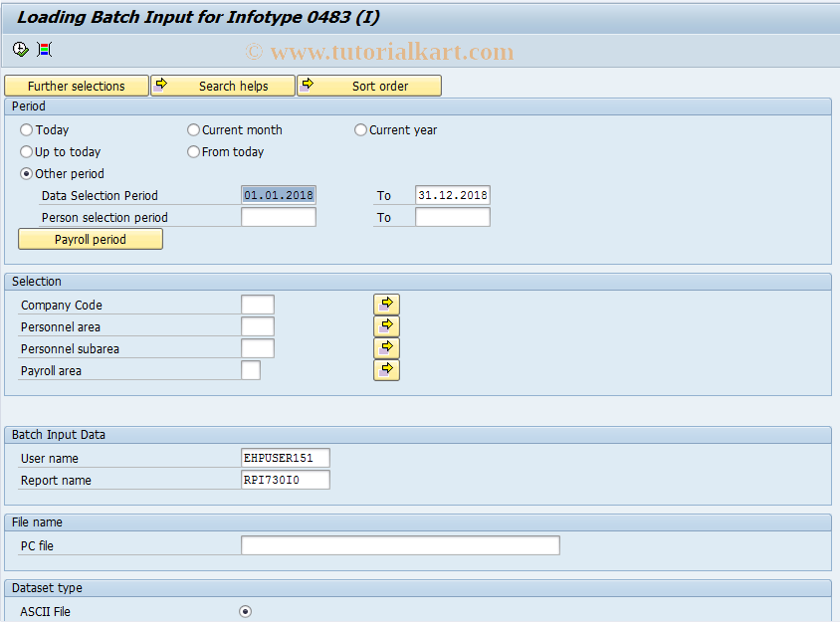The width and height of the screenshot is (840, 624).
Task: Click the Data Selection Period label
Action: 100,196
